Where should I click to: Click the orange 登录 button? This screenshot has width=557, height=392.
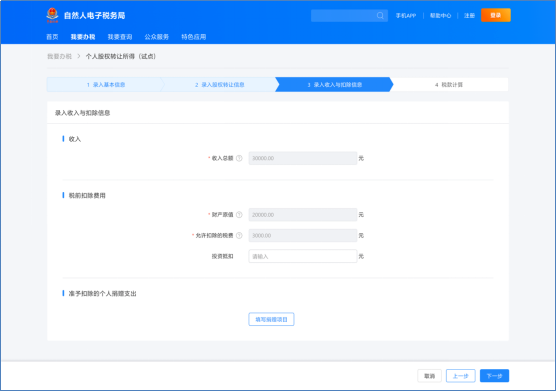pyautogui.click(x=496, y=15)
